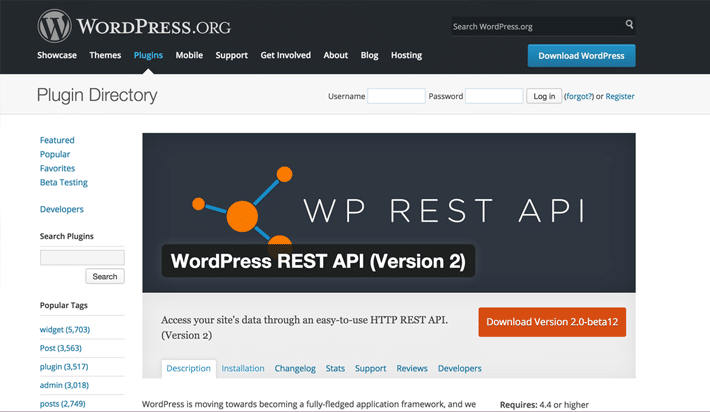Open the Popular plugins link
The height and width of the screenshot is (412, 710).
tap(55, 154)
